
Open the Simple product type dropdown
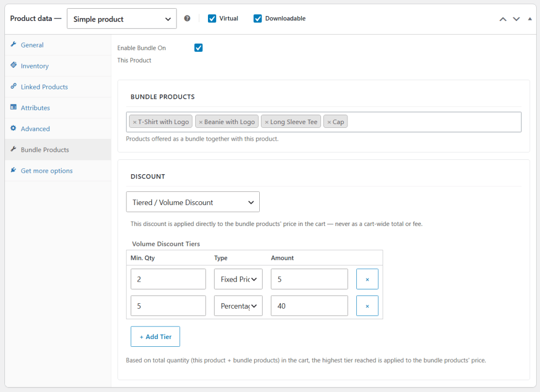tap(121, 19)
